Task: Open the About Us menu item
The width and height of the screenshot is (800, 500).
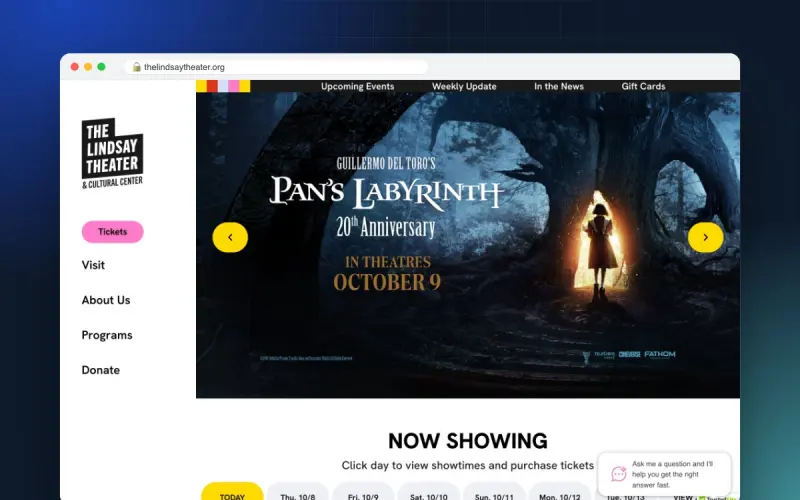Action: [x=106, y=300]
